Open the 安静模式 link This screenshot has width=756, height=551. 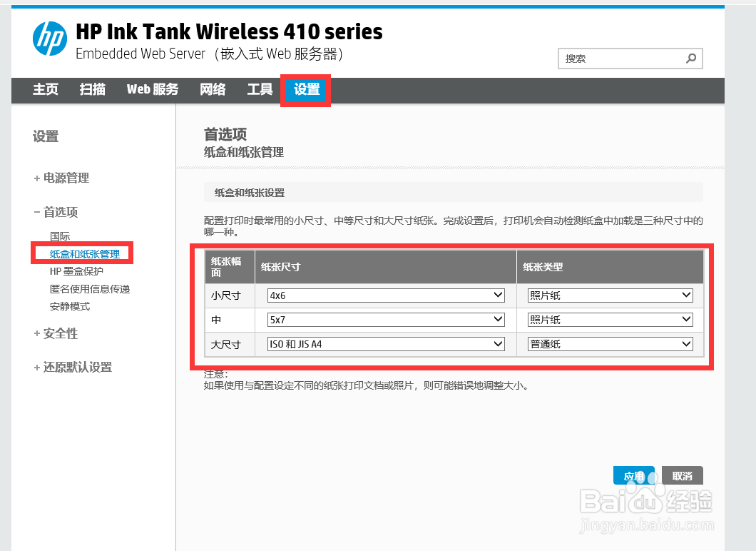pyautogui.click(x=70, y=306)
